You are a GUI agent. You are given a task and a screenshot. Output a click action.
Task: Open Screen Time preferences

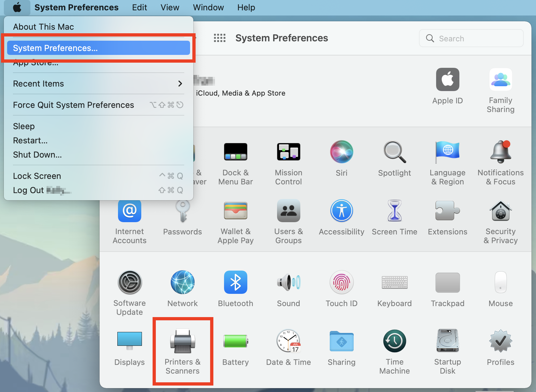394,217
